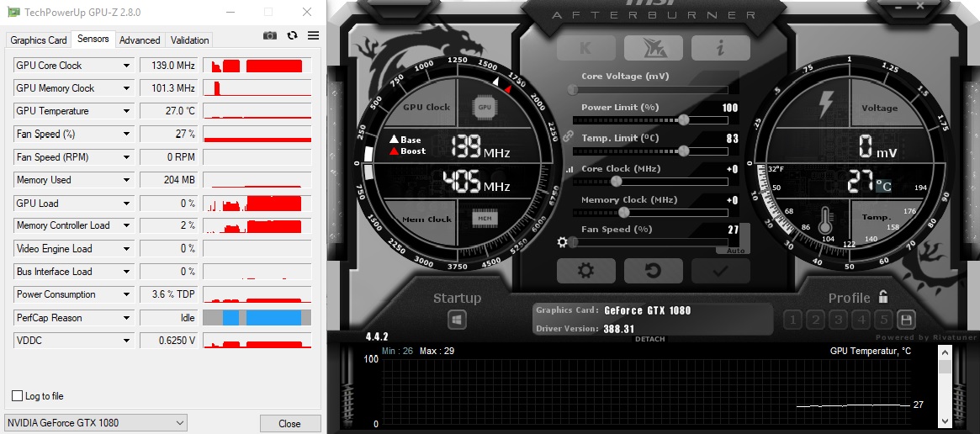This screenshot has width=980, height=434.
Task: Open GPU Load sensor dropdown
Action: tap(127, 204)
